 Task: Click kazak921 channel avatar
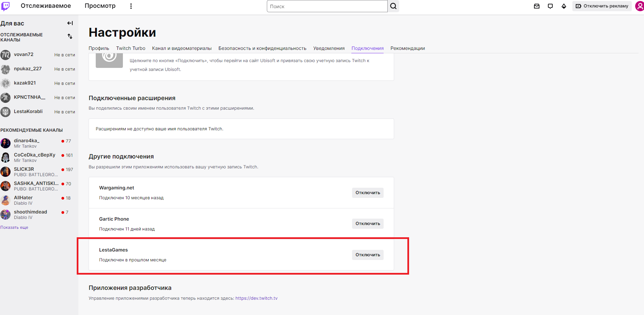pos(5,84)
